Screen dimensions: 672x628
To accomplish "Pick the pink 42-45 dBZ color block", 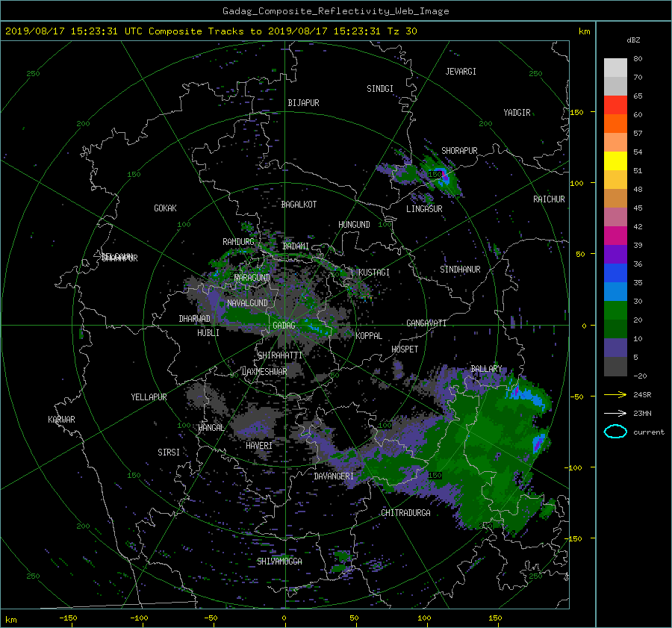I will tap(615, 217).
